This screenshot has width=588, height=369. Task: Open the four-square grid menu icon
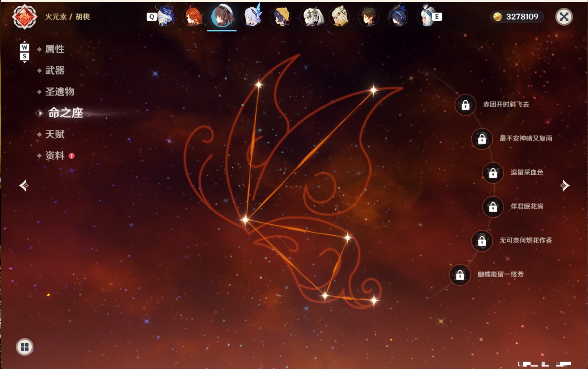click(24, 347)
